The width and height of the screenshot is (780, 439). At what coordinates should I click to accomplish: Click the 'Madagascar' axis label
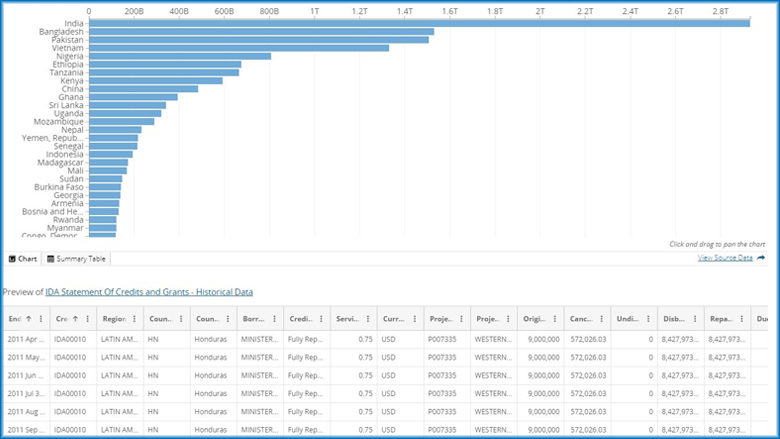point(61,163)
